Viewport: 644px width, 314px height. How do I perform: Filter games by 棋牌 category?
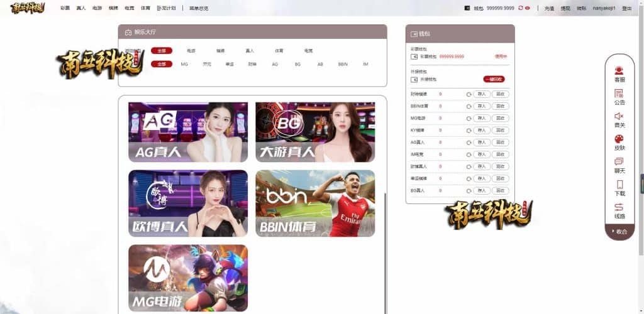click(x=221, y=51)
